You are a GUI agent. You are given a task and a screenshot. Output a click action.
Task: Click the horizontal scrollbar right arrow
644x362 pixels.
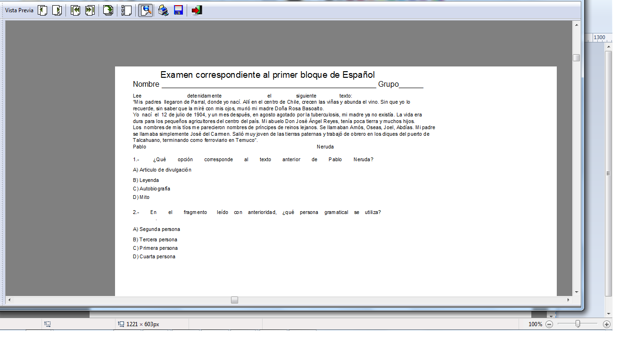tap(568, 300)
